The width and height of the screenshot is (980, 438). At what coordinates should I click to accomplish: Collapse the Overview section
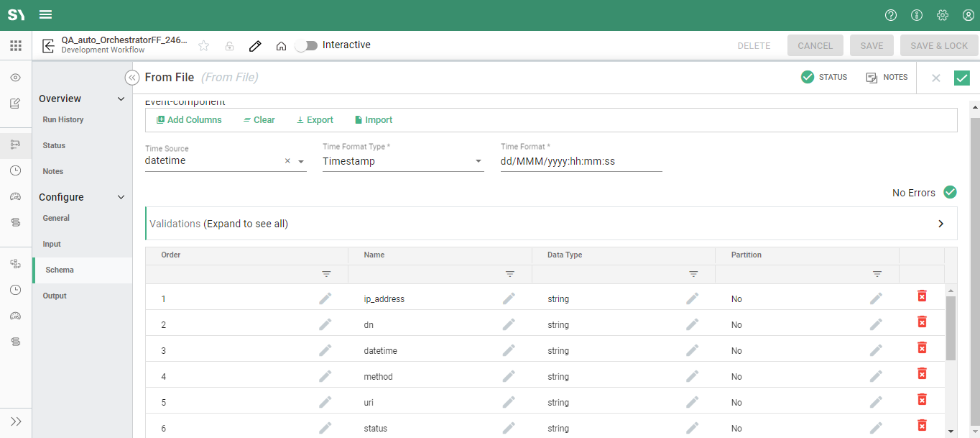pos(121,99)
